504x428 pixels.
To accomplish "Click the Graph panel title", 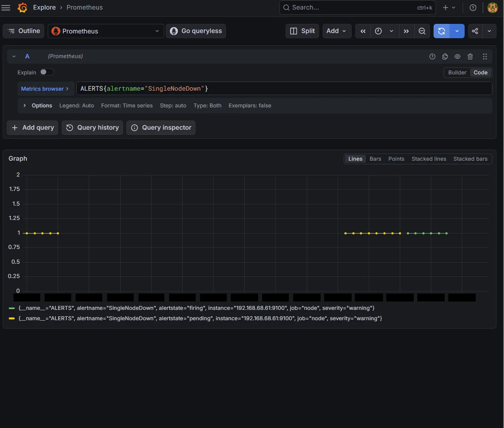I will (x=18, y=159).
